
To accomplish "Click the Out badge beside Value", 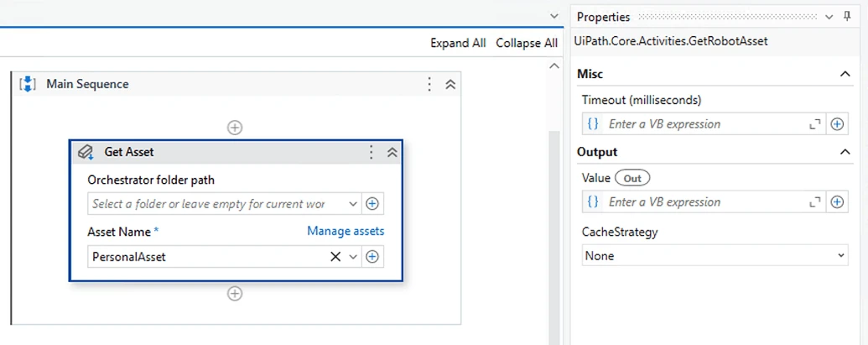I will (632, 178).
